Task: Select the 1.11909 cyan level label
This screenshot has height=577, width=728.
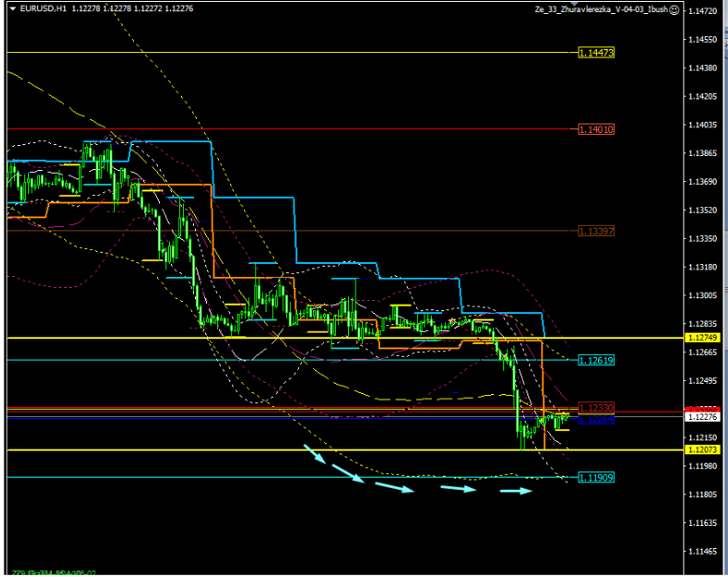Action: click(596, 478)
